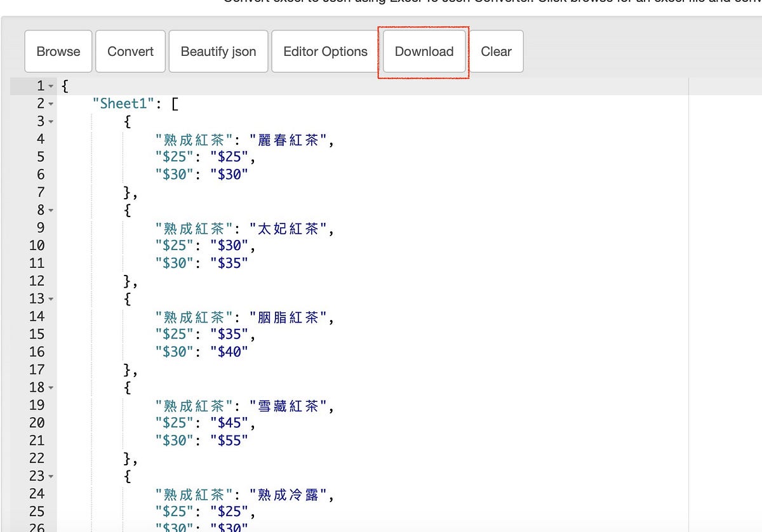
Task: Collapse the Sheet1 array on line 2
Action: click(50, 103)
